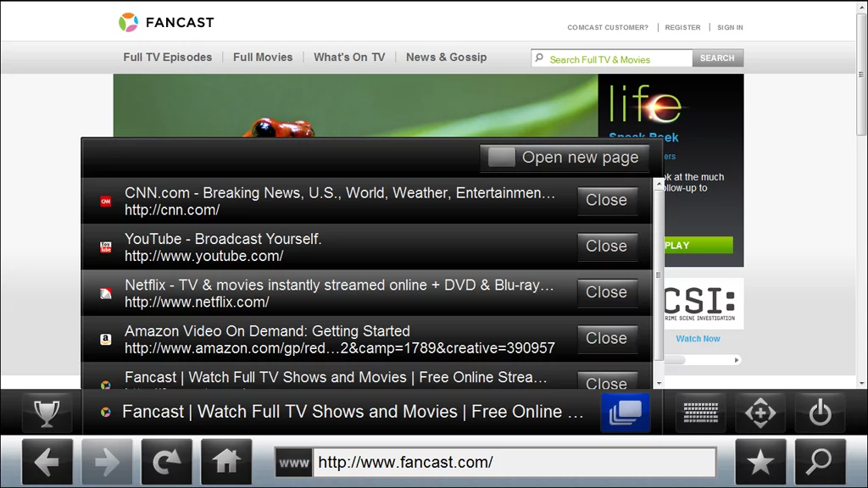Click the Fancast SEARCH button
The width and height of the screenshot is (868, 488).
point(717,58)
